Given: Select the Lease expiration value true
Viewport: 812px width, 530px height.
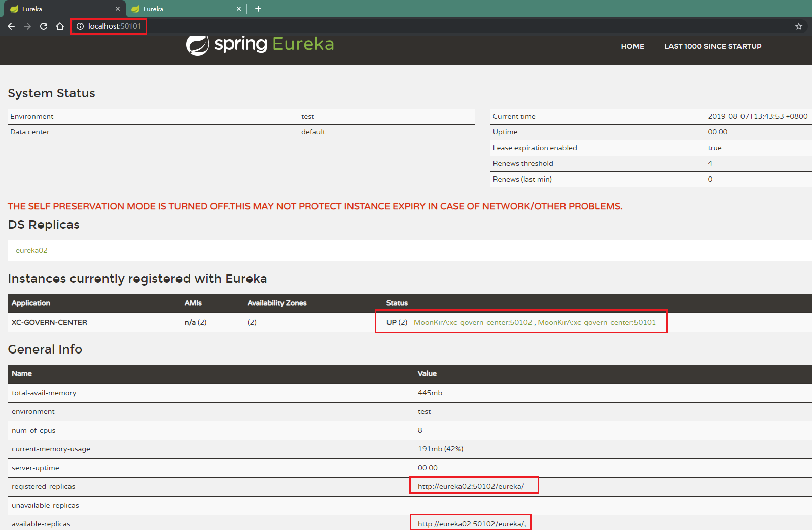Looking at the screenshot, I should [x=715, y=148].
